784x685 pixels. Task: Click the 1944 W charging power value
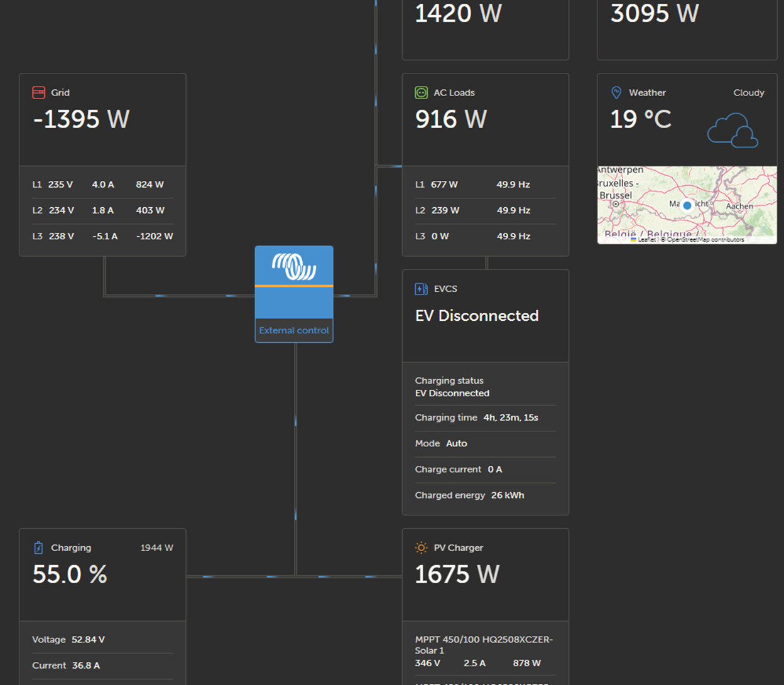(157, 547)
